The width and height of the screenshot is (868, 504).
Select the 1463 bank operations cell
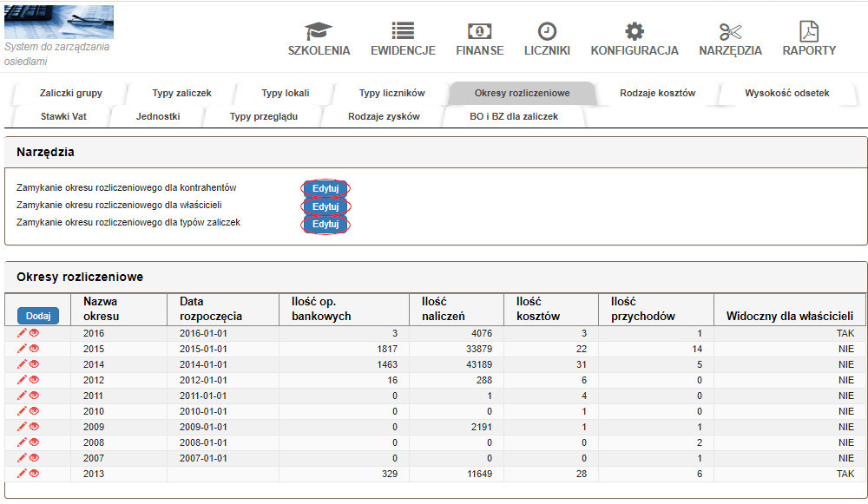(344, 364)
